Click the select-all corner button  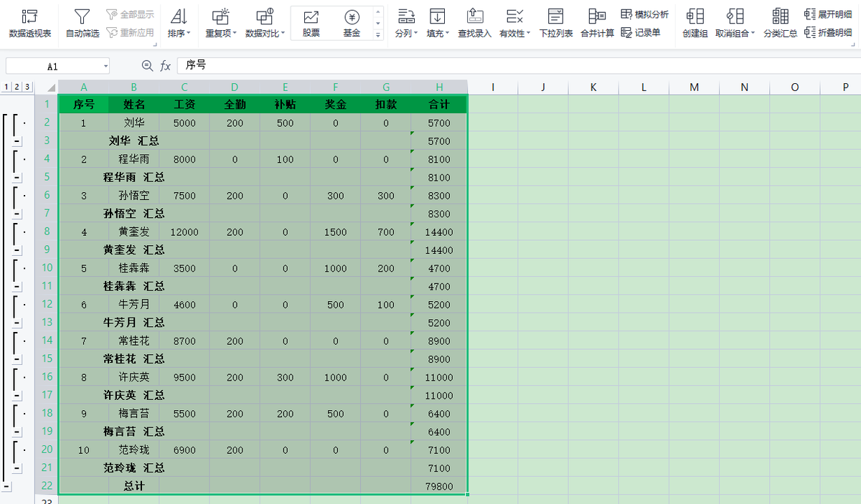(x=47, y=87)
